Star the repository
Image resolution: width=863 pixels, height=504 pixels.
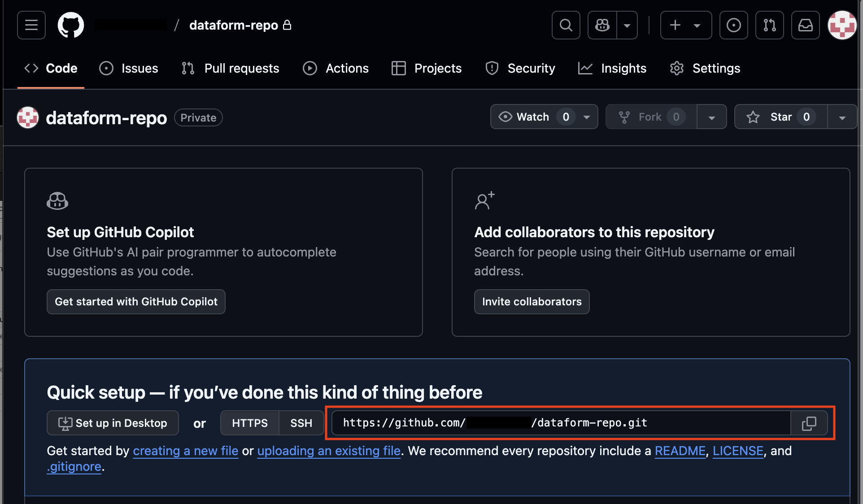(x=781, y=117)
